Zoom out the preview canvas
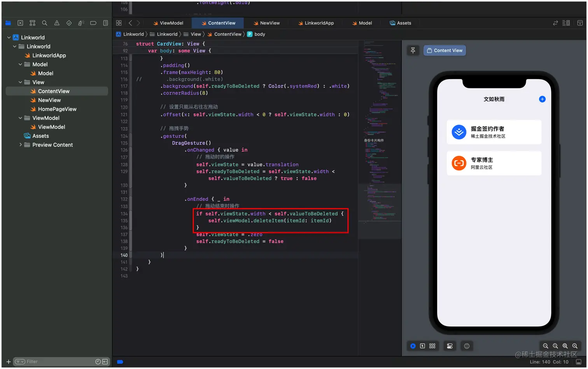Image resolution: width=588 pixels, height=369 pixels. 546,346
